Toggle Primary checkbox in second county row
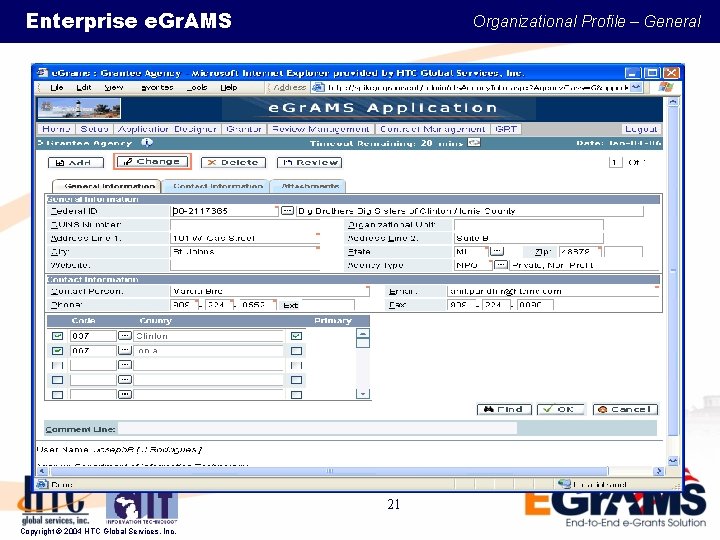Image resolution: width=720 pixels, height=540 pixels. click(297, 351)
